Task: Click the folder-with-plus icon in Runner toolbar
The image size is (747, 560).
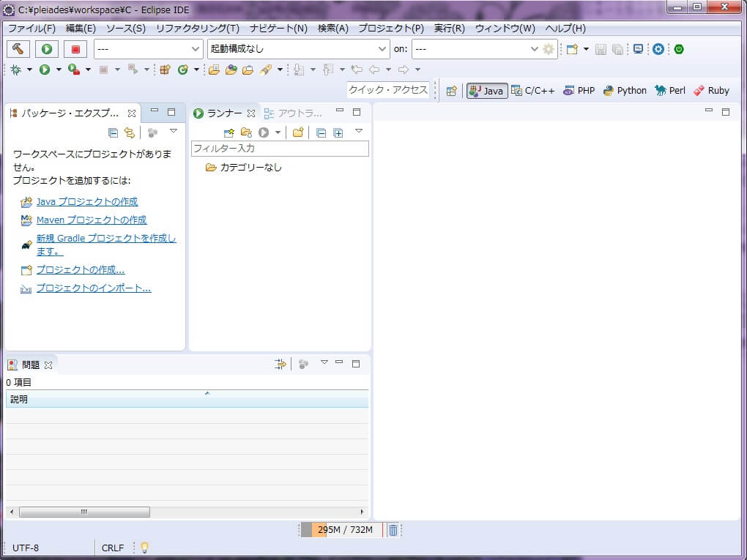Action: [298, 132]
